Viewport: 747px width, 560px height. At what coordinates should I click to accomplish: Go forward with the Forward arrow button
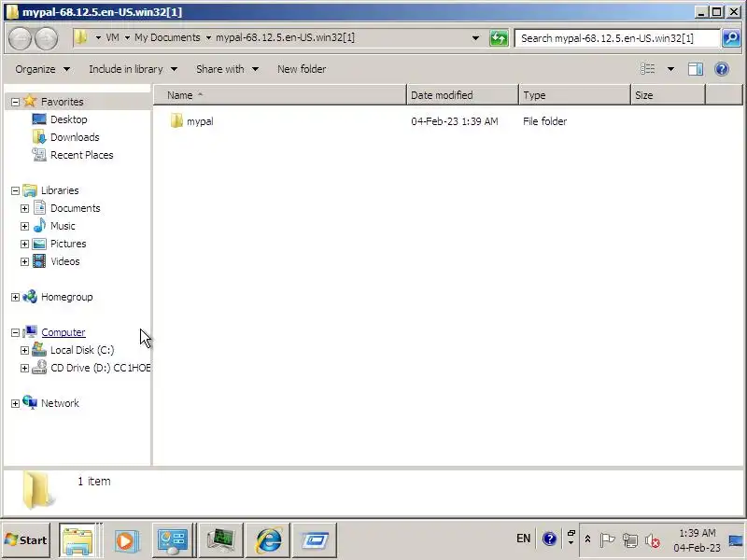(x=46, y=38)
